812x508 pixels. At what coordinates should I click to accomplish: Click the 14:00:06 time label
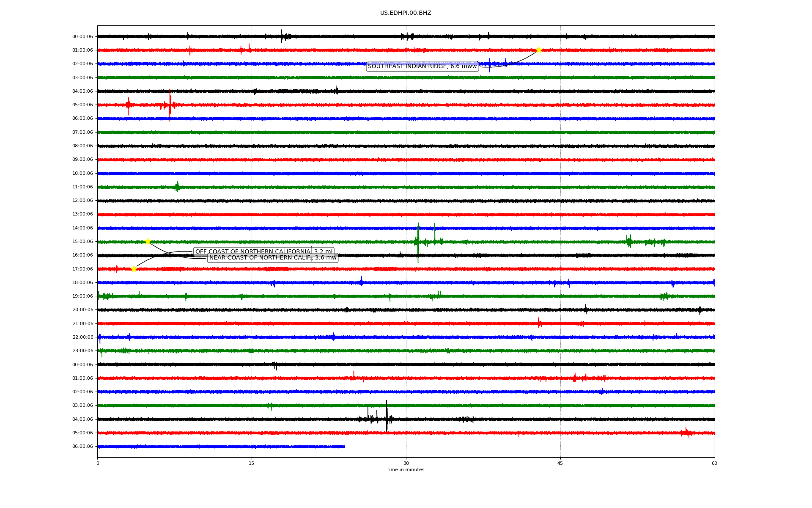(x=82, y=228)
